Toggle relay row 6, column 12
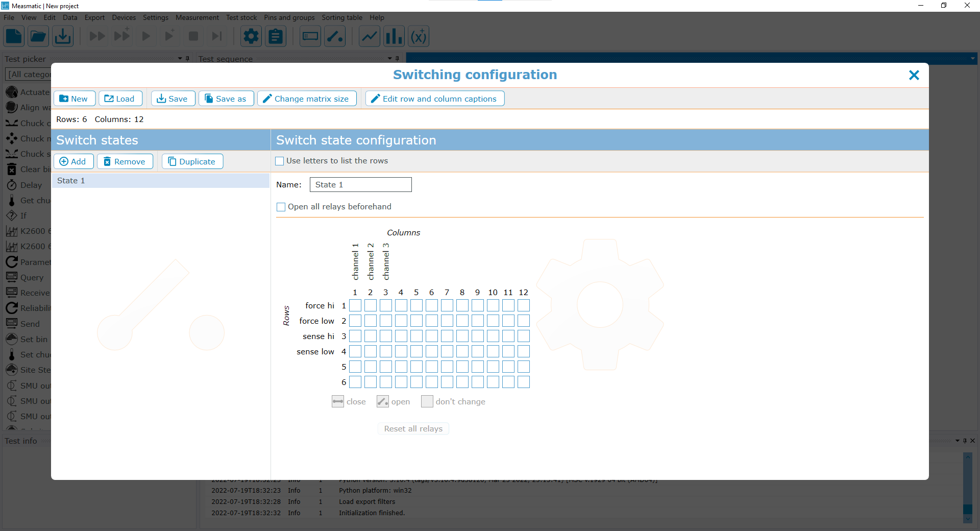The image size is (980, 531). tap(524, 382)
